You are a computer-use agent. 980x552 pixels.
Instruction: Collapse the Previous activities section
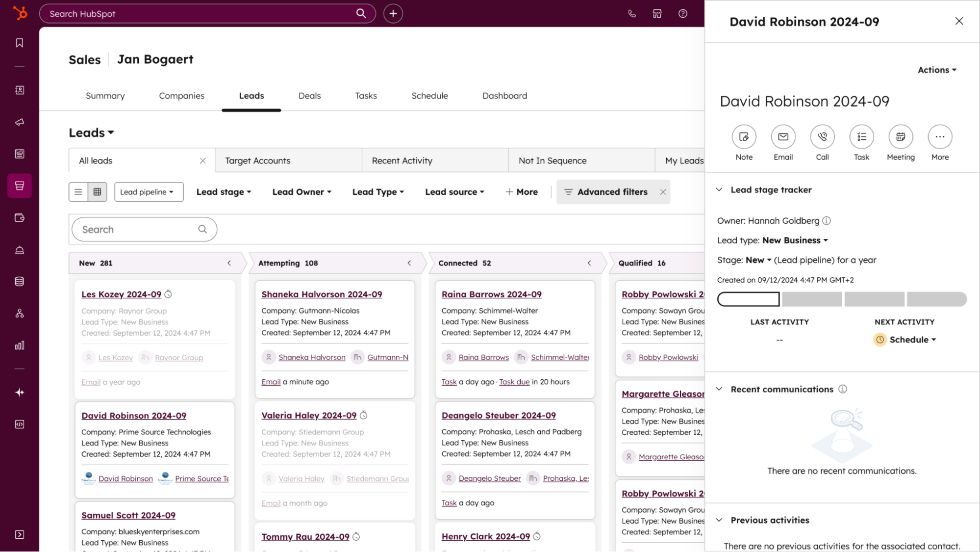pyautogui.click(x=719, y=520)
